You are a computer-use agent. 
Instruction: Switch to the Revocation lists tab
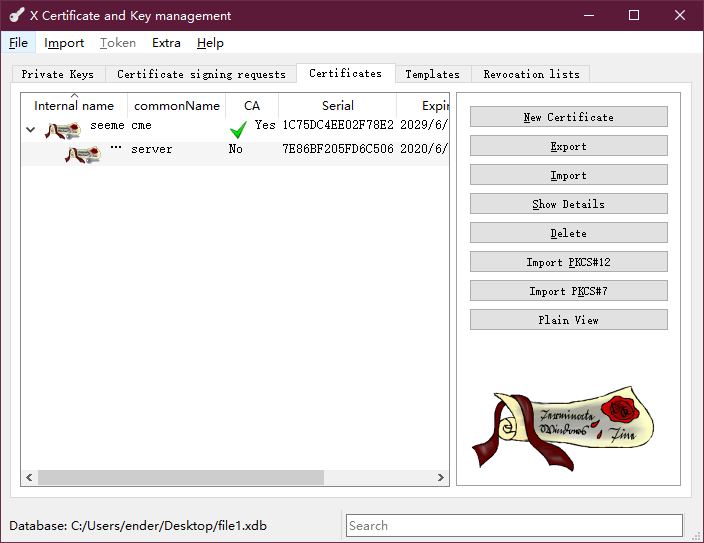click(531, 74)
